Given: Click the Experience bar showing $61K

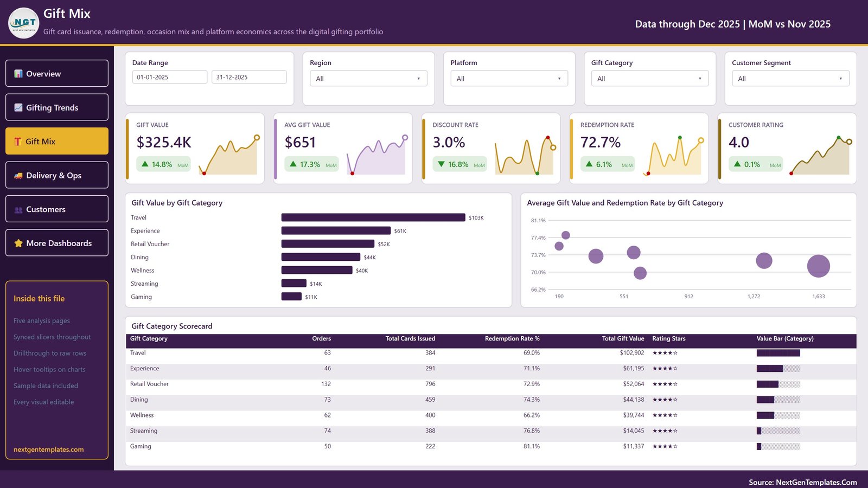Looking at the screenshot, I should click(x=336, y=230).
